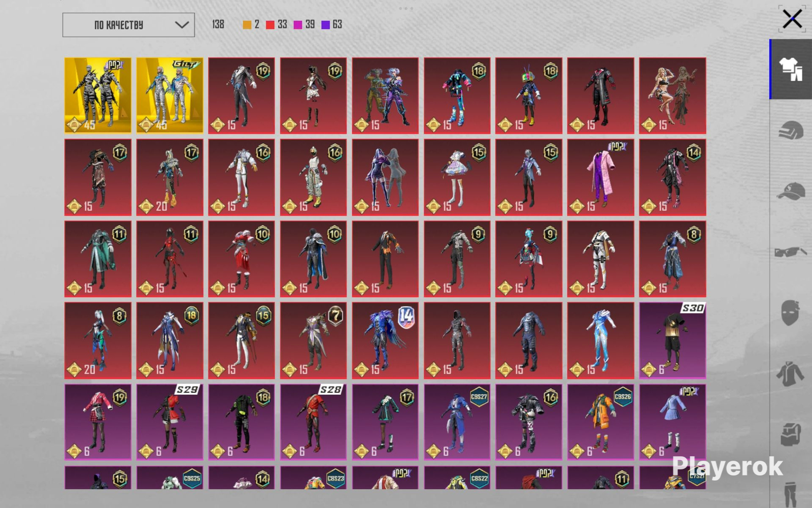Select the S29 red and black outfit
This screenshot has width=812, height=508.
(170, 422)
